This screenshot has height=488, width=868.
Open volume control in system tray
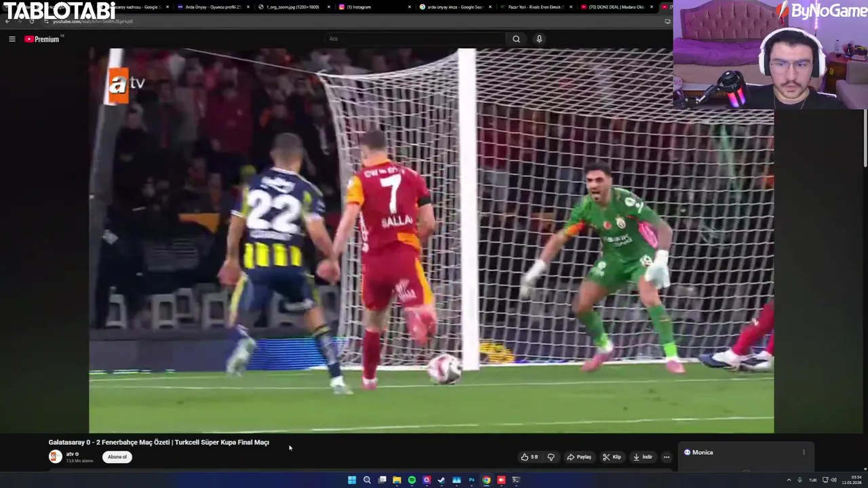[833, 480]
